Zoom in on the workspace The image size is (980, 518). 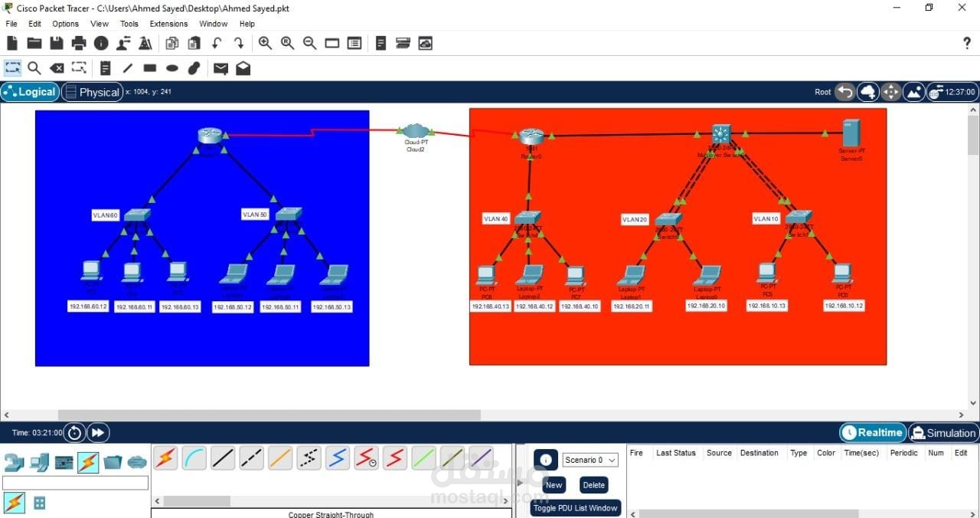click(x=265, y=44)
